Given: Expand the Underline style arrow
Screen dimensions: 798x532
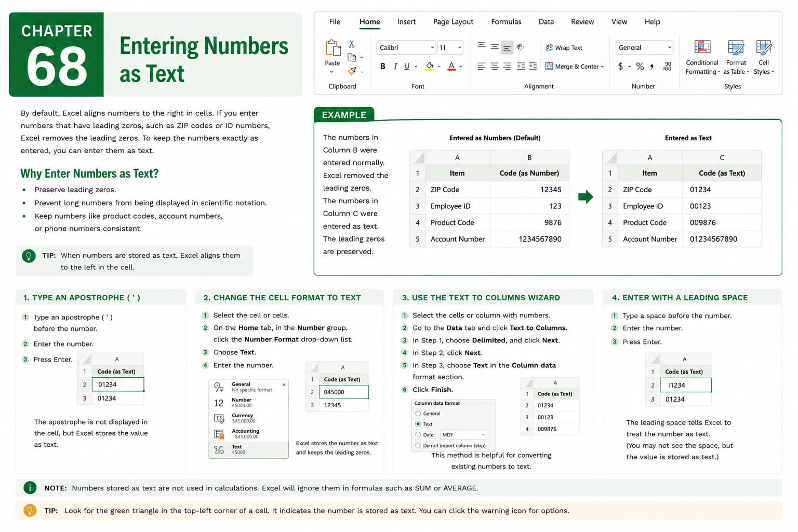Looking at the screenshot, I should pos(416,67).
